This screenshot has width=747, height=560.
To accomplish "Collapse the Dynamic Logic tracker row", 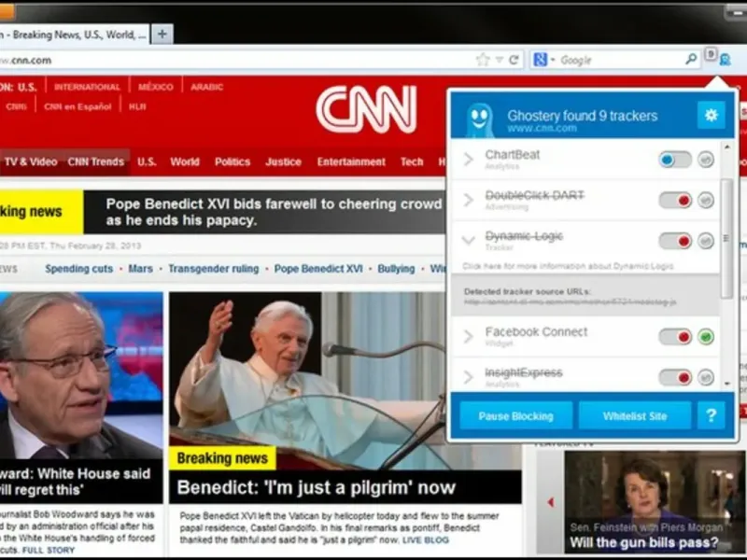I will [x=469, y=240].
